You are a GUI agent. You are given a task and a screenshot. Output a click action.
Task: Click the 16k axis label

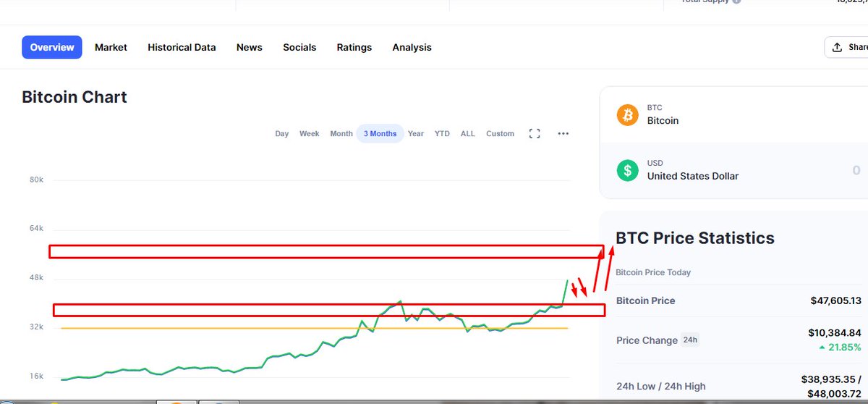[36, 376]
